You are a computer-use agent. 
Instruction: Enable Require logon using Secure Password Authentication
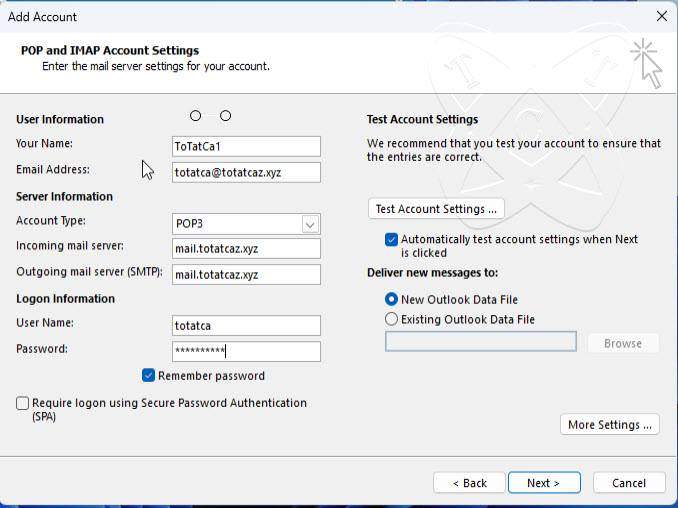click(x=22, y=403)
